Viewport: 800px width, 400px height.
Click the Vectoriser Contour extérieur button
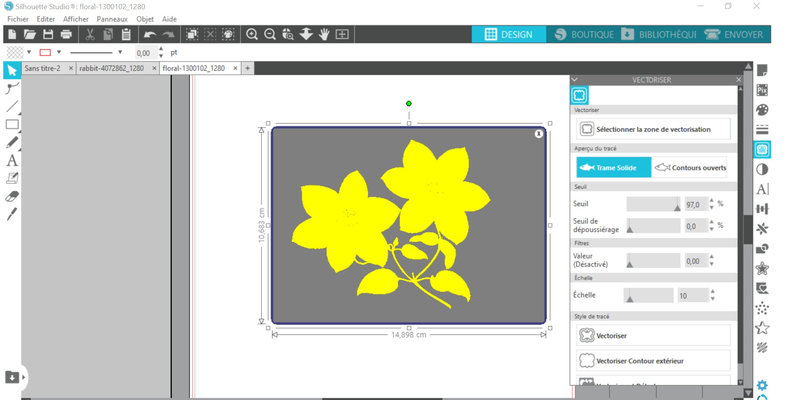point(654,360)
